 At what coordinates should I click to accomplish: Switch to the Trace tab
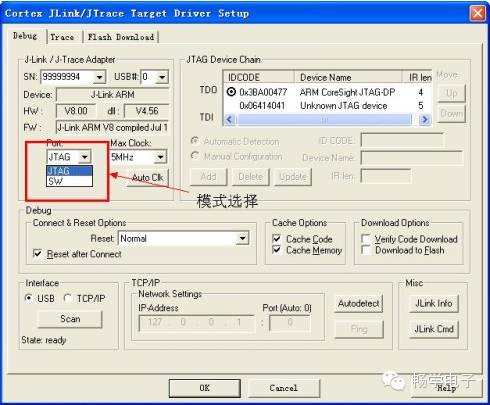point(62,37)
